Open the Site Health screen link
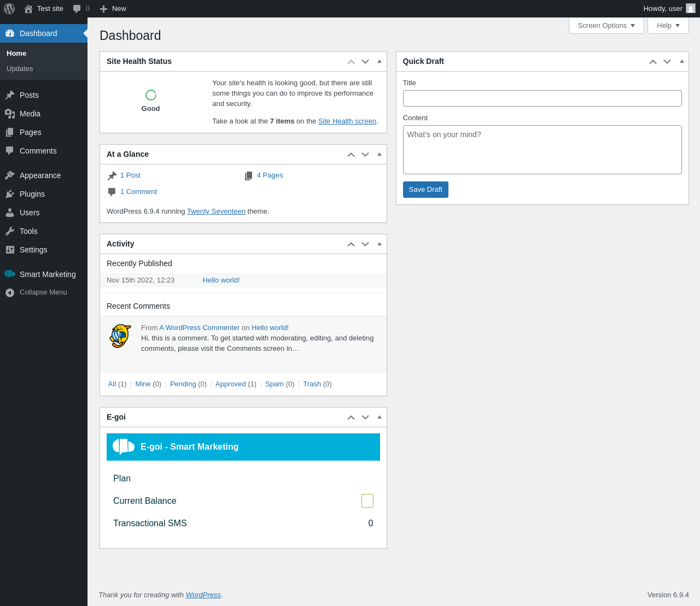700x606 pixels. [347, 121]
